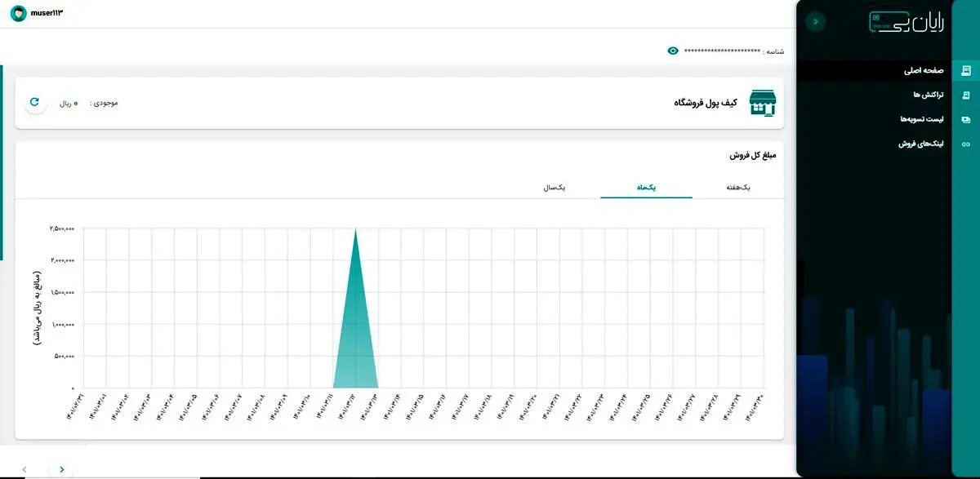980x479 pixels.
Task: Click the 1,000,000 y-axis label
Action: [x=62, y=324]
